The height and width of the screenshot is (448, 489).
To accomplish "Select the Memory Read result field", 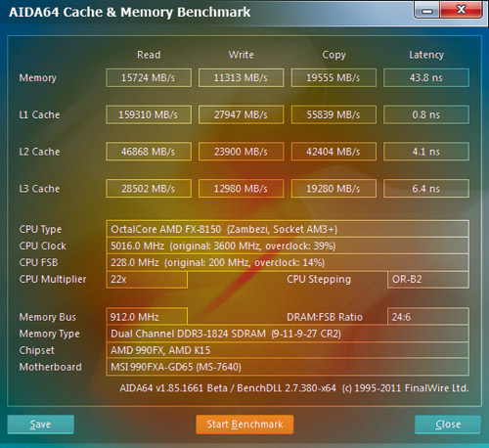I will pos(149,77).
